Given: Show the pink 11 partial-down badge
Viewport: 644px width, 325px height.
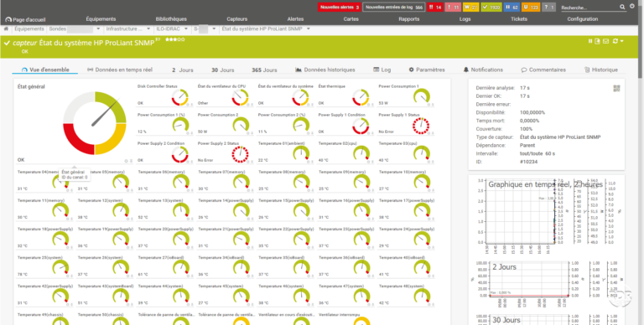Looking at the screenshot, I should (453, 8).
